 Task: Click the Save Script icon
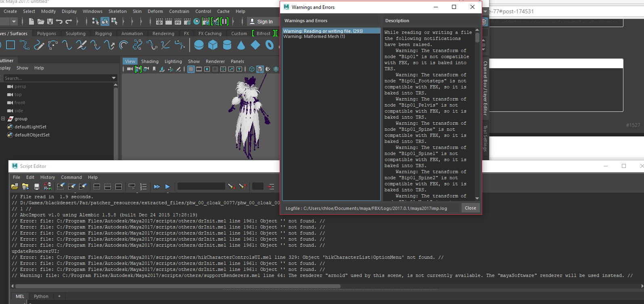(x=37, y=187)
